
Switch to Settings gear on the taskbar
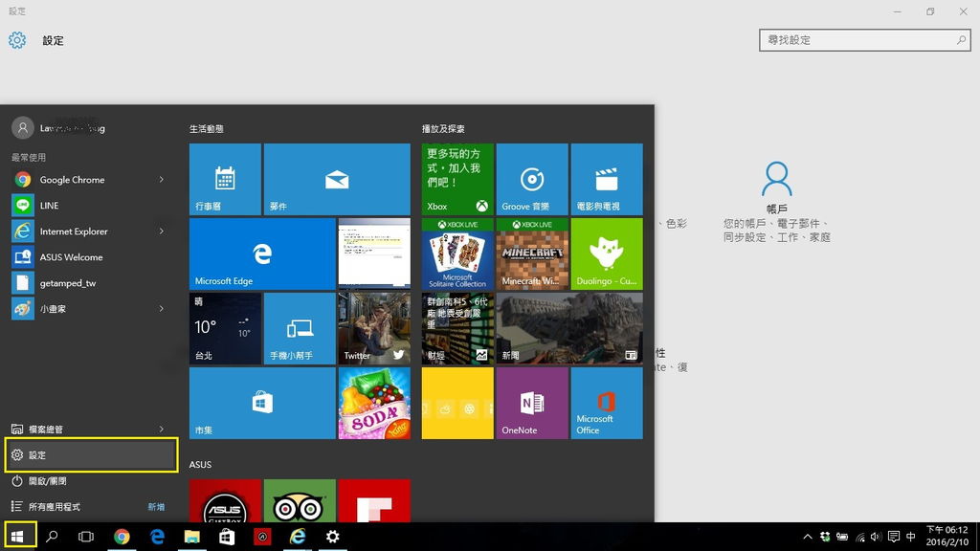coord(332,537)
